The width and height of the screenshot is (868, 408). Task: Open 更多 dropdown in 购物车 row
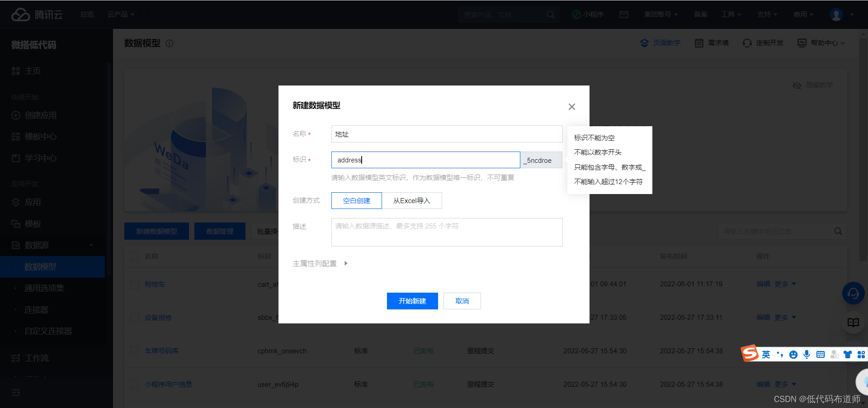tap(785, 284)
